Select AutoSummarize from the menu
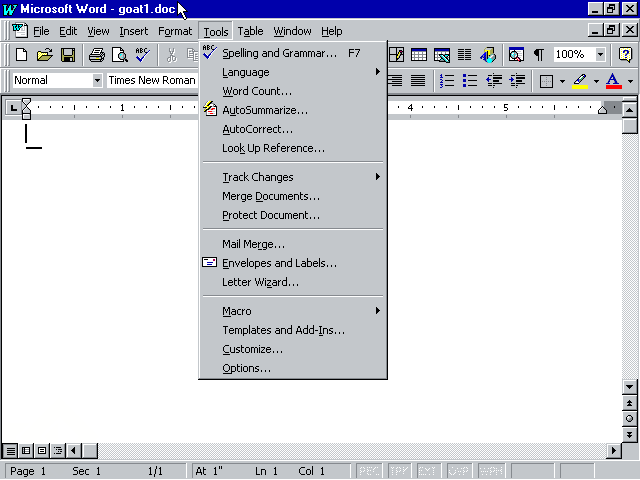The height and width of the screenshot is (480, 640). coord(293,110)
